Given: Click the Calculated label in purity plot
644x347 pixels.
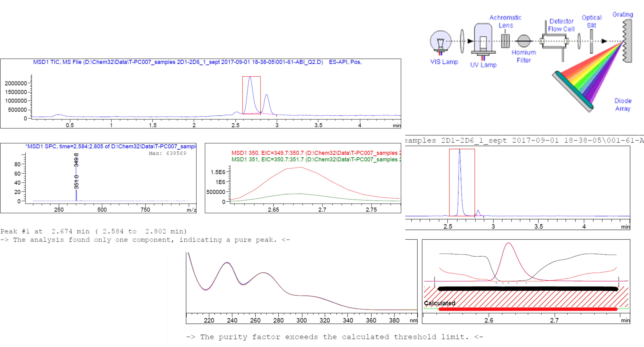Looking at the screenshot, I should click(x=439, y=303).
